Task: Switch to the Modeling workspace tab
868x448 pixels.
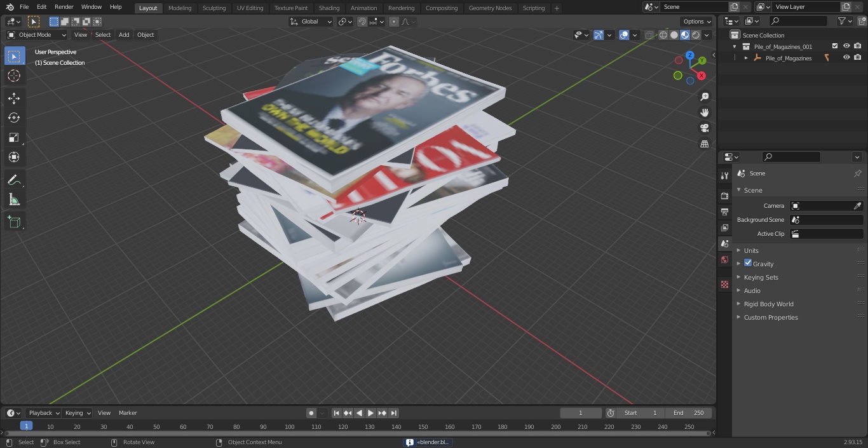Action: click(x=180, y=8)
